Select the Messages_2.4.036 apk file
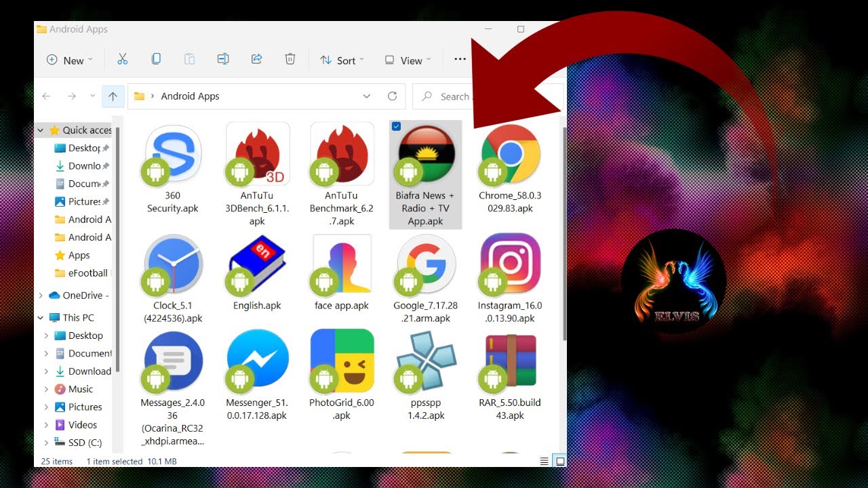The image size is (868, 488). [173, 389]
